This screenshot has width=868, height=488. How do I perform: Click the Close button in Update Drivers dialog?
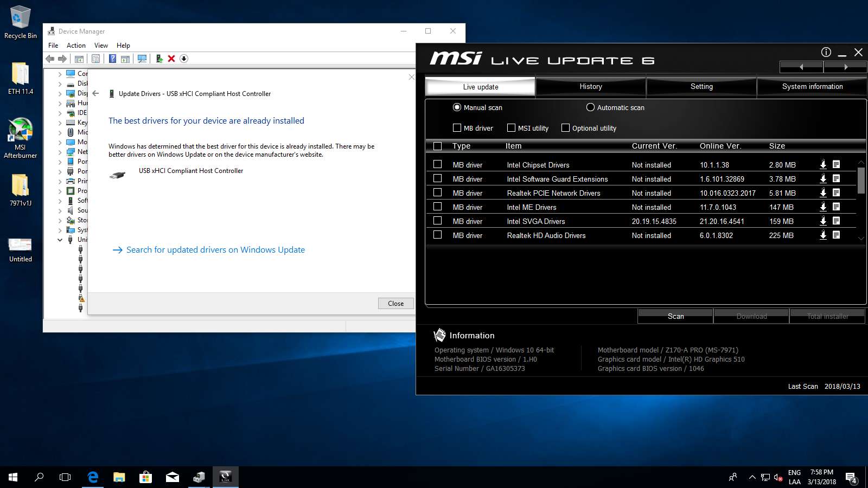click(396, 304)
